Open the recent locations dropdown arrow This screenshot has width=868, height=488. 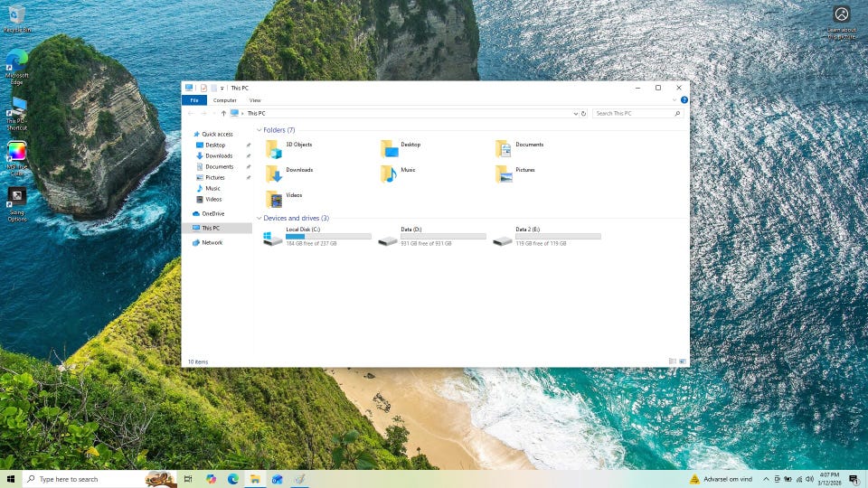214,114
